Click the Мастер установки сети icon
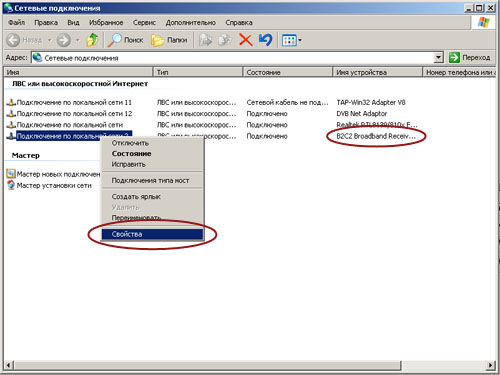500x375 pixels. [x=11, y=185]
